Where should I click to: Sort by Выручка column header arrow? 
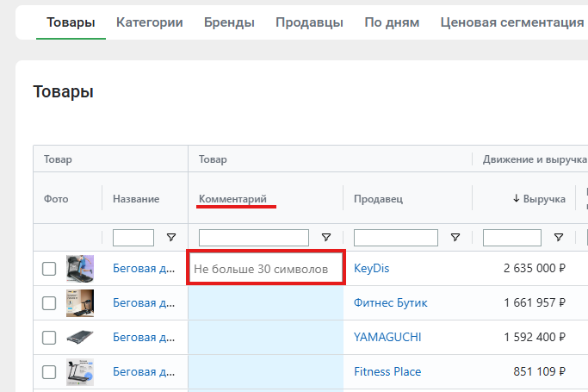click(x=517, y=198)
